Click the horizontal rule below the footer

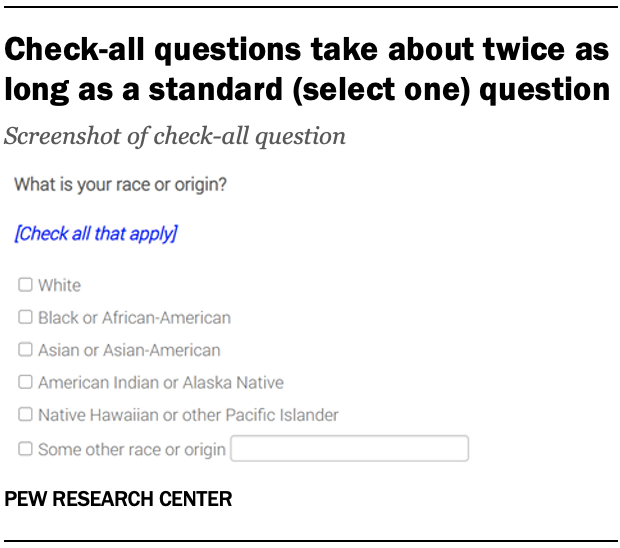(310, 540)
